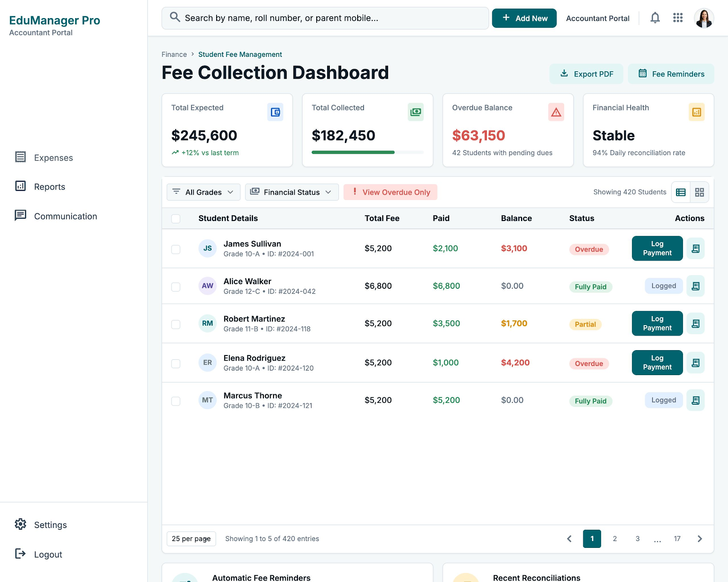Click Logged button for Alice Walker
The image size is (728, 582).
664,286
